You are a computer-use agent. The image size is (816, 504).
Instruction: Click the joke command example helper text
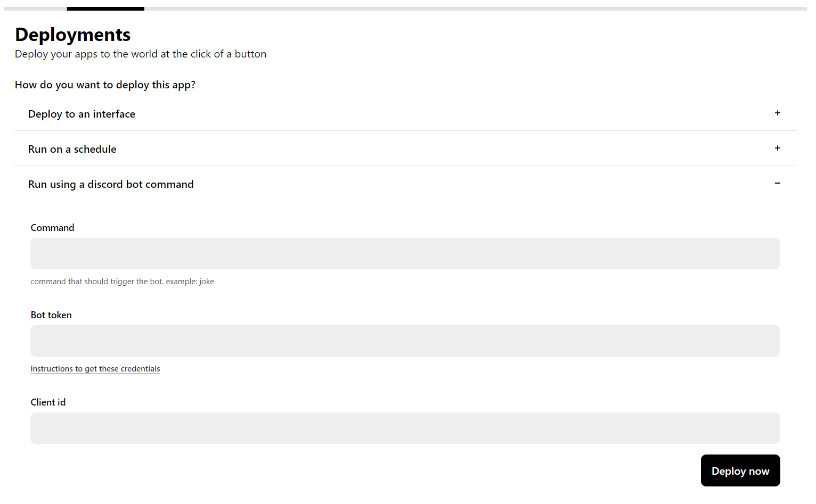point(122,281)
